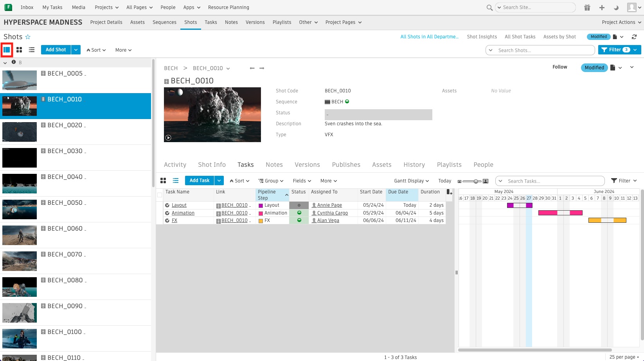Open the user avatar menu

[x=634, y=7]
